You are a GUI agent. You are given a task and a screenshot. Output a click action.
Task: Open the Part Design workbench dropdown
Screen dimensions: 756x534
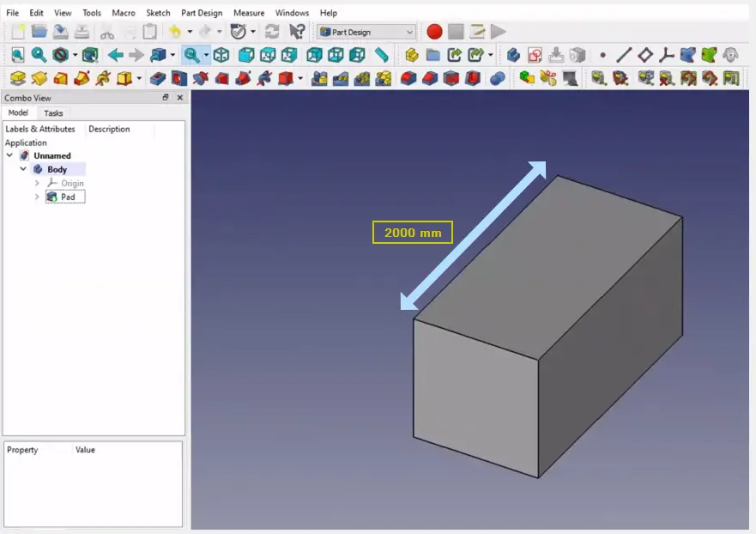pyautogui.click(x=366, y=32)
